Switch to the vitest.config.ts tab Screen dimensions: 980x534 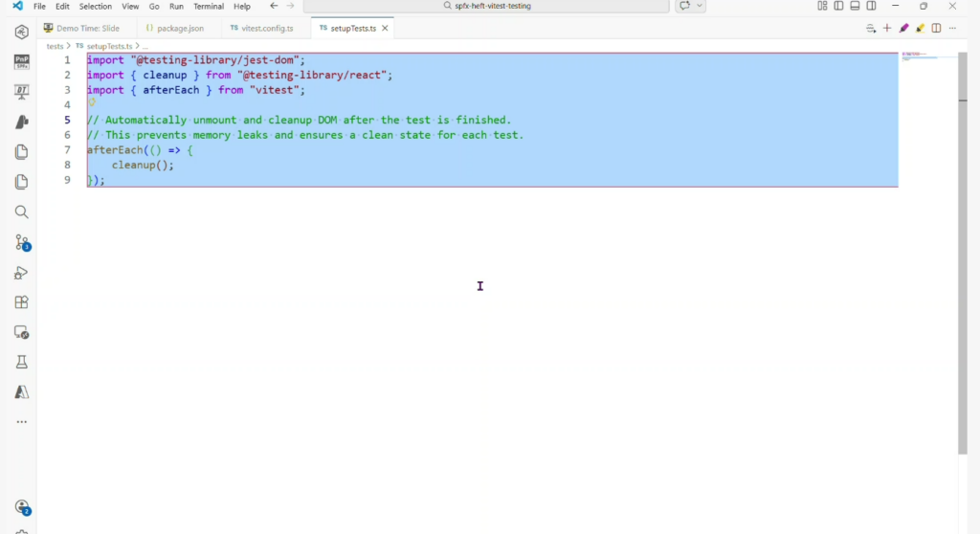click(x=261, y=29)
